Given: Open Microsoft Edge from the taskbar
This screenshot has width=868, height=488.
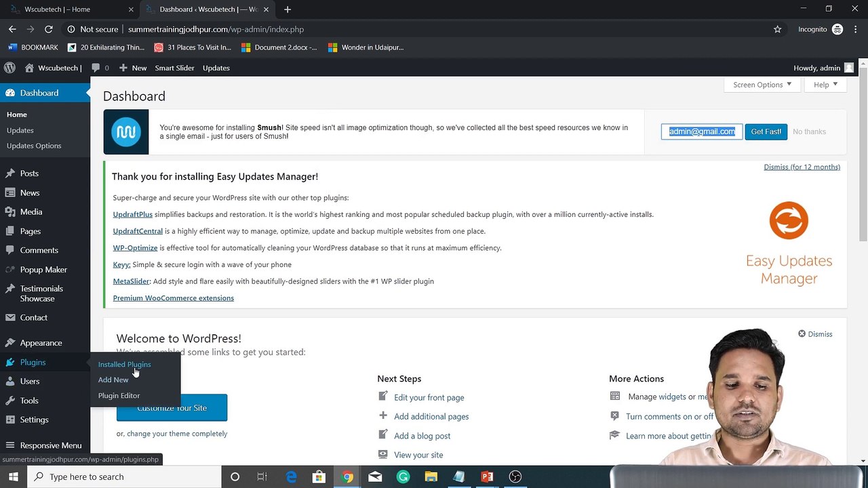Looking at the screenshot, I should pos(291,477).
